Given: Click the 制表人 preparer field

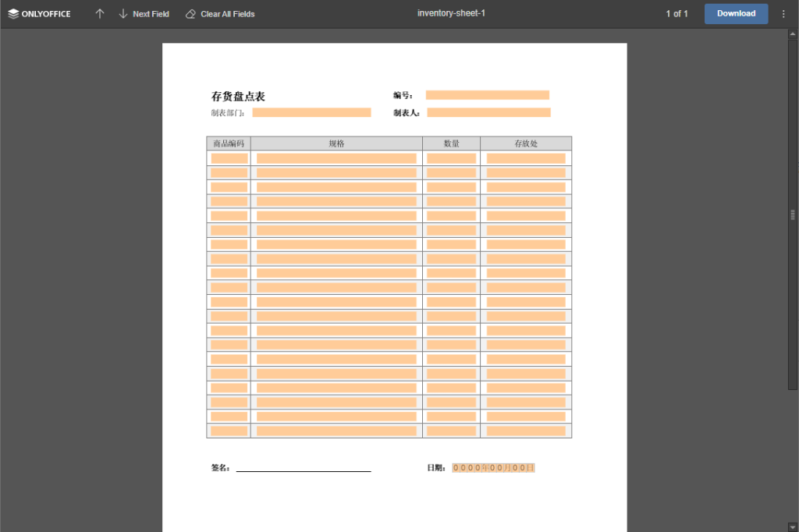Looking at the screenshot, I should 487,112.
